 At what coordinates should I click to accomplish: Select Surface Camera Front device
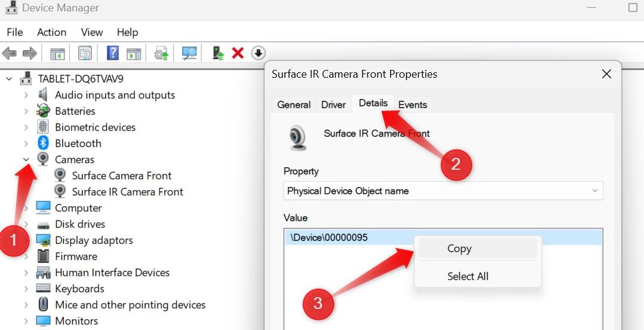click(x=121, y=176)
